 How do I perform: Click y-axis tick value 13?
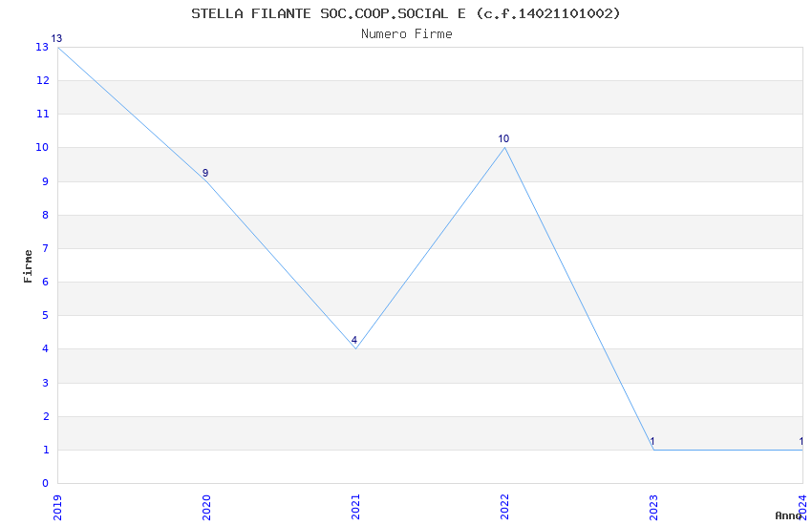42,47
